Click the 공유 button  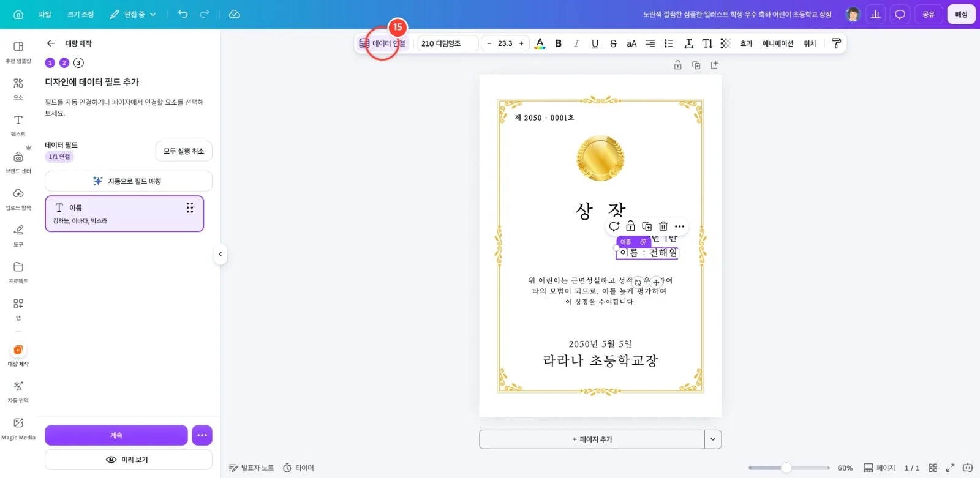tap(929, 14)
